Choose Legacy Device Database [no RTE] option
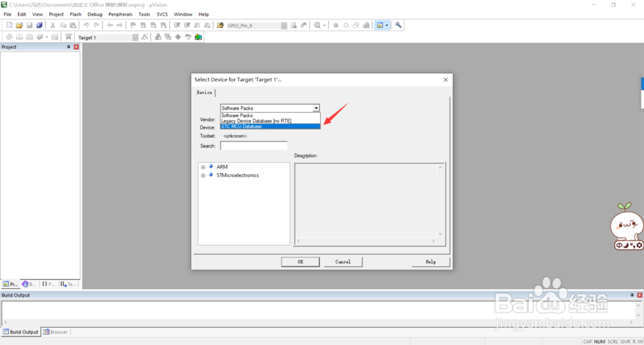Image resolution: width=644 pixels, height=345 pixels. (x=270, y=121)
